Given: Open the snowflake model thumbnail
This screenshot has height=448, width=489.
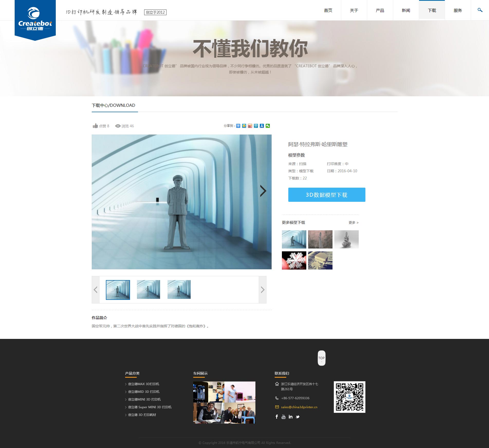Looking at the screenshot, I should pyautogui.click(x=294, y=260).
